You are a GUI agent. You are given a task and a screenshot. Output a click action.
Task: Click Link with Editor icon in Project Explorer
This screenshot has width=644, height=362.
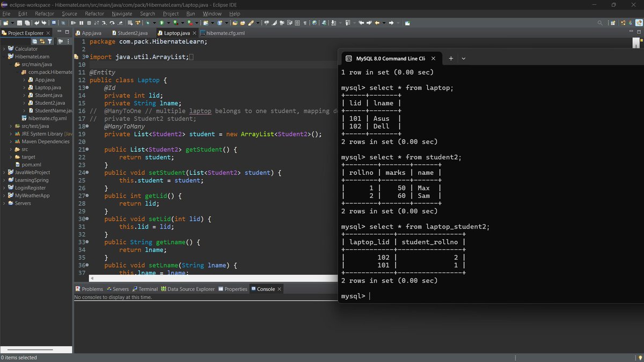(x=42, y=41)
